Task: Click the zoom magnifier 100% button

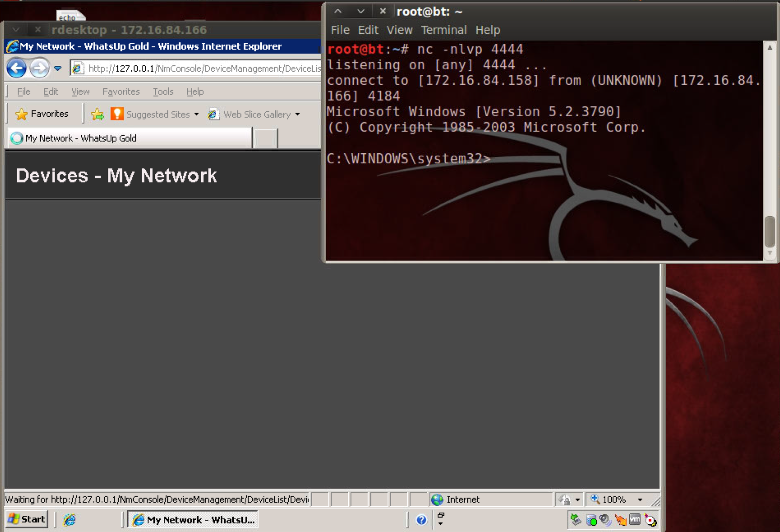Action: [x=608, y=500]
